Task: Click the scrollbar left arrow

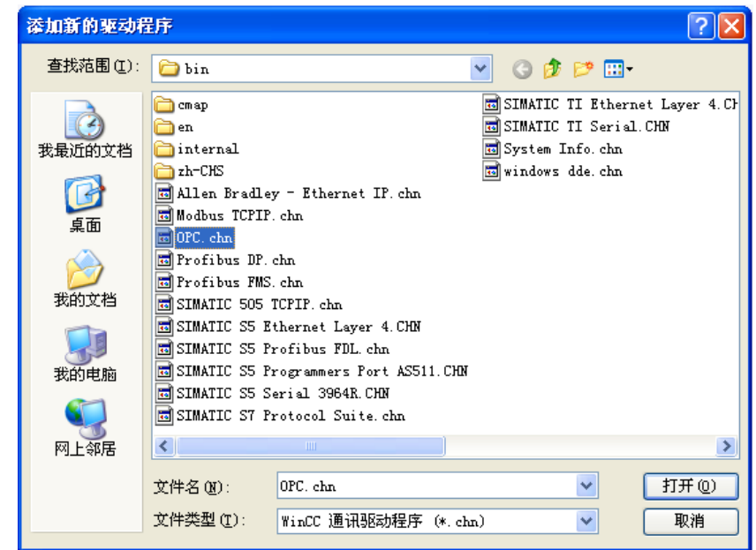Action: [x=164, y=446]
